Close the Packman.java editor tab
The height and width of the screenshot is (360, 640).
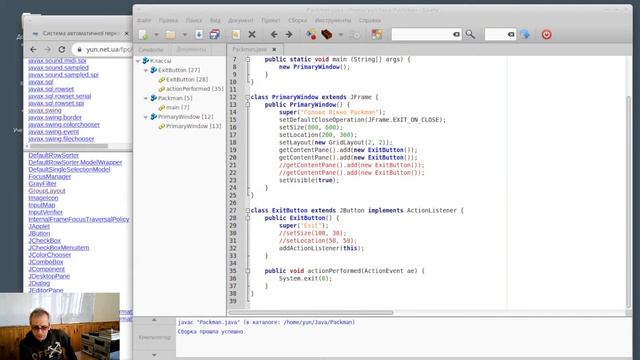pyautogui.click(x=274, y=49)
